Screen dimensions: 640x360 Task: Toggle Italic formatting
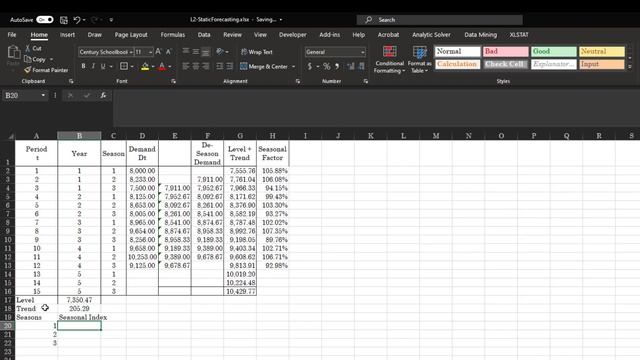point(93,66)
